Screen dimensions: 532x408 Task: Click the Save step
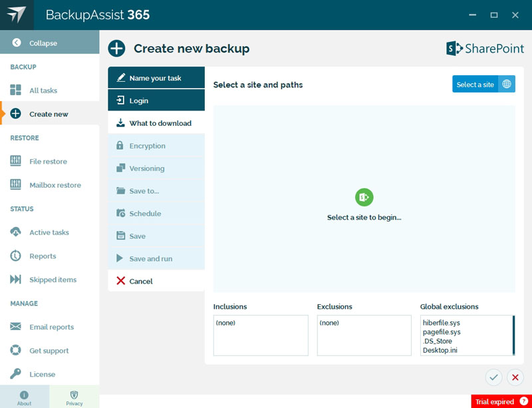point(156,236)
